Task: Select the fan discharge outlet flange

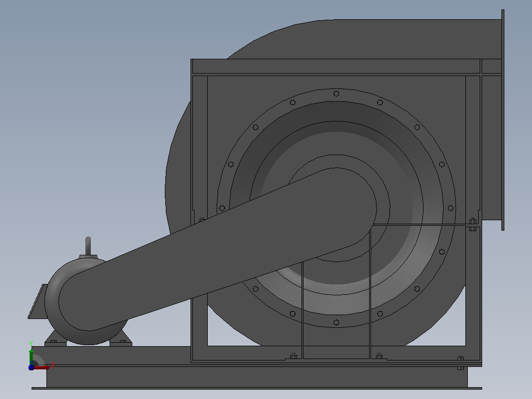Action: pyautogui.click(x=503, y=120)
